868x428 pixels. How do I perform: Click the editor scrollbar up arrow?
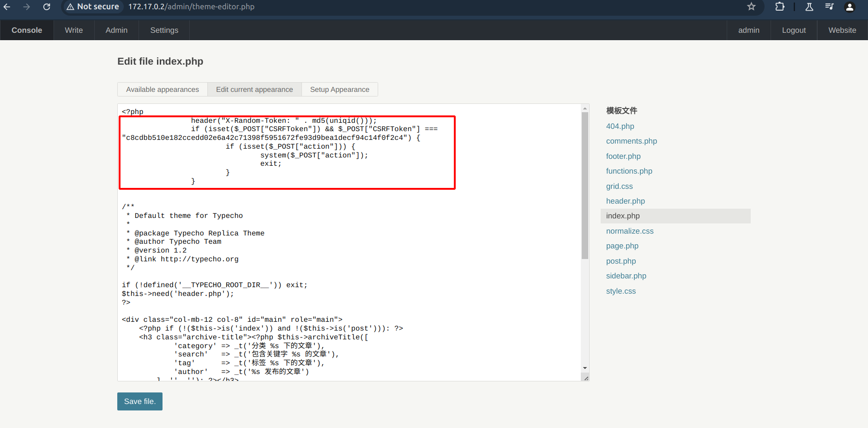(585, 109)
